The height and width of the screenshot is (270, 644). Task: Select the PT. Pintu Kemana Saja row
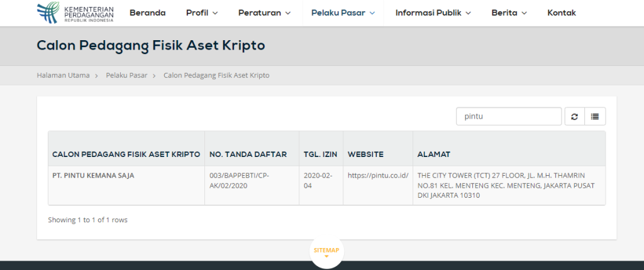93,175
